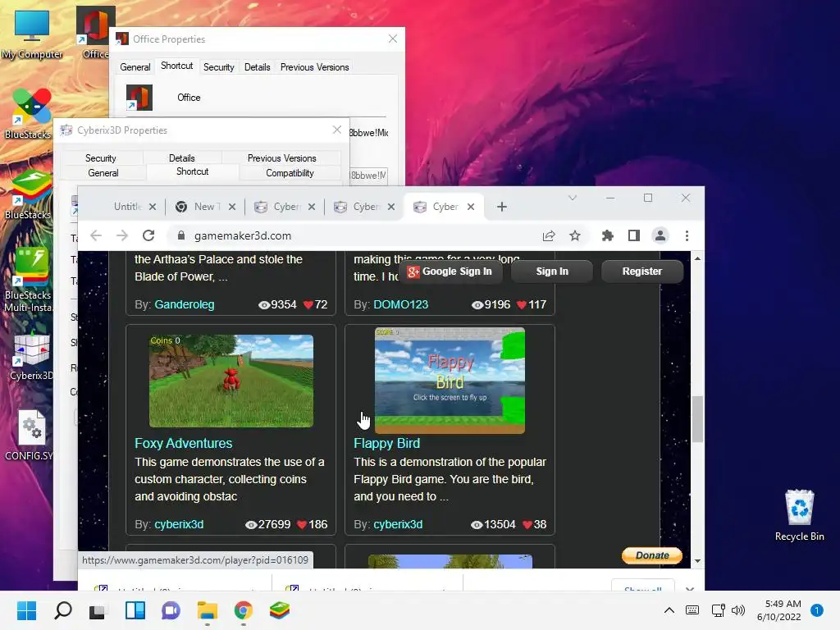The height and width of the screenshot is (630, 840).
Task: Select the Recycle Bin icon
Action: tap(799, 515)
